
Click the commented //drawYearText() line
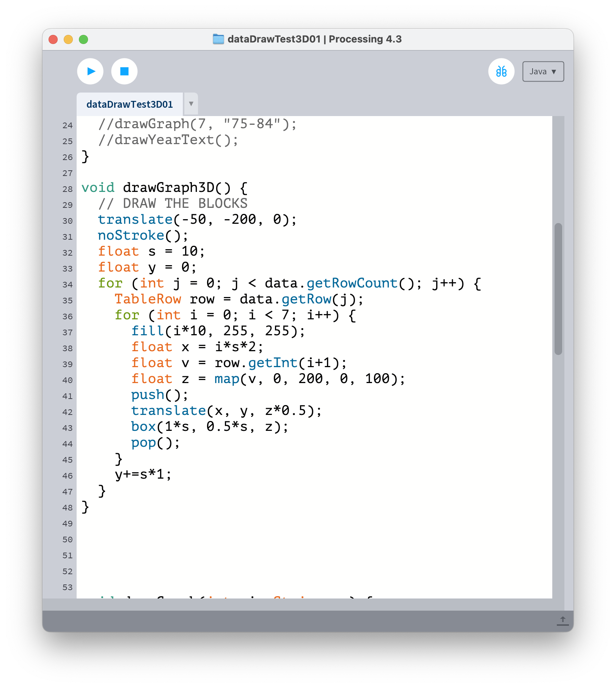168,140
